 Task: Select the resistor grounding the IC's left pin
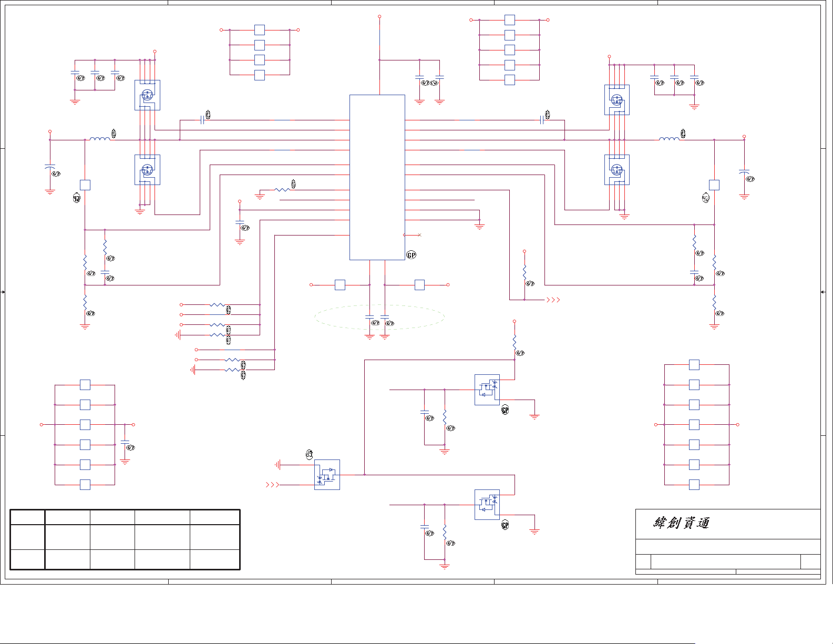282,190
